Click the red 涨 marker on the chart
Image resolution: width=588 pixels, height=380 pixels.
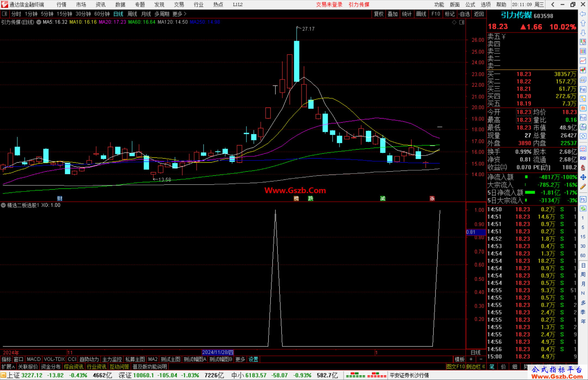tap(432, 198)
